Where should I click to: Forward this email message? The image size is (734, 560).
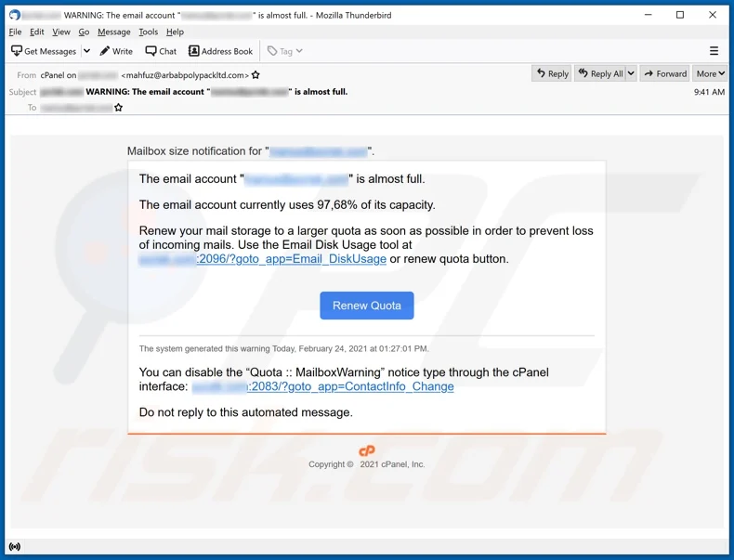click(664, 73)
